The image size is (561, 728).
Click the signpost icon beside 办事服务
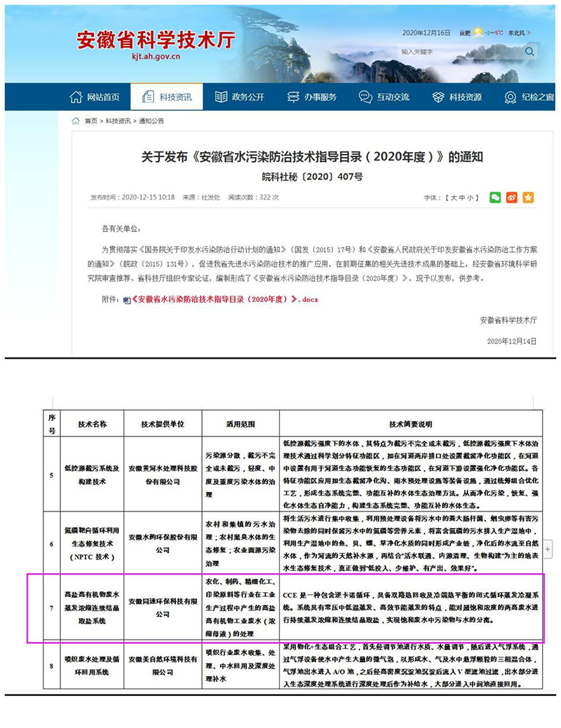(293, 97)
